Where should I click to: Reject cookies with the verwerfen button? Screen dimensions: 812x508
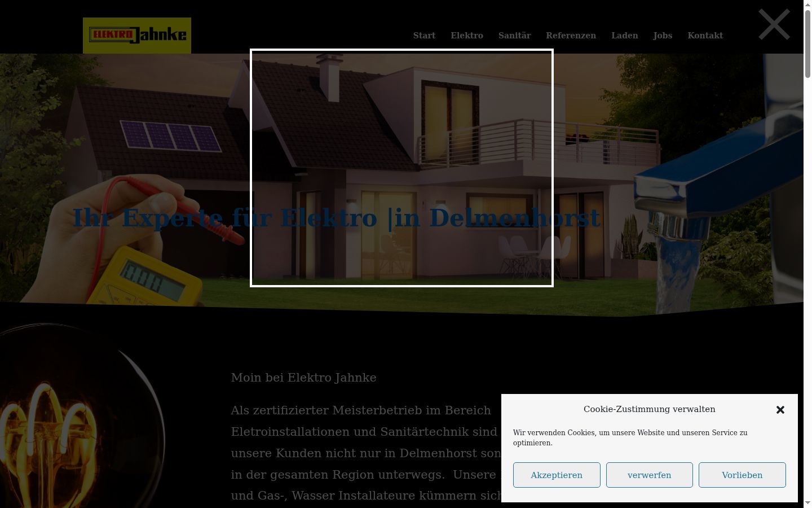[x=650, y=475]
